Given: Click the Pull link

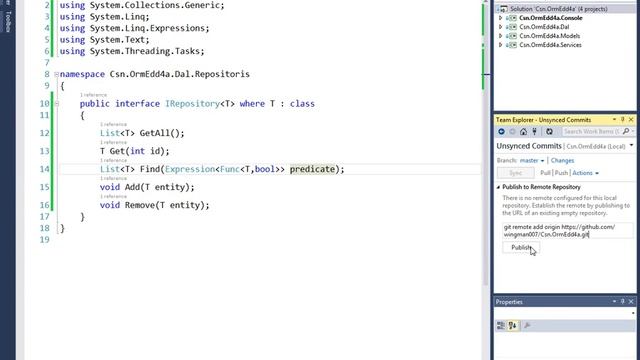Looking at the screenshot, I should (545, 173).
